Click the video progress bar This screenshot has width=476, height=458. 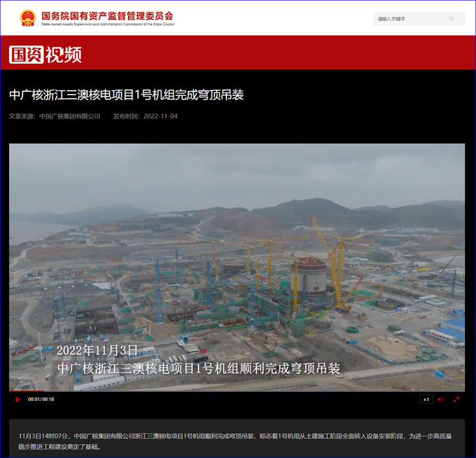point(236,392)
